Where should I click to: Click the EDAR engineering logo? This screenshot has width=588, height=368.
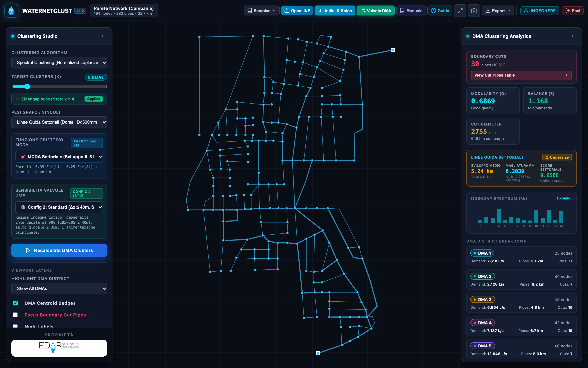[x=59, y=348]
